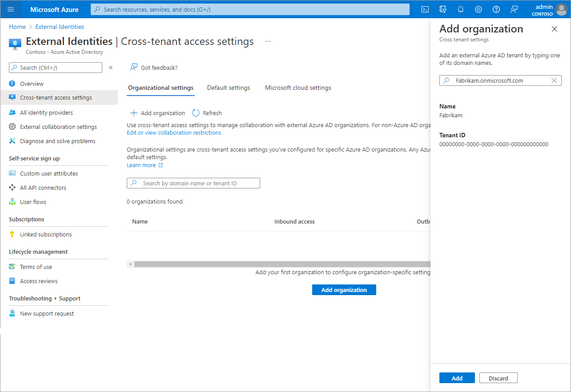The height and width of the screenshot is (392, 571).
Task: Click the search by domain name field
Action: coord(193,183)
